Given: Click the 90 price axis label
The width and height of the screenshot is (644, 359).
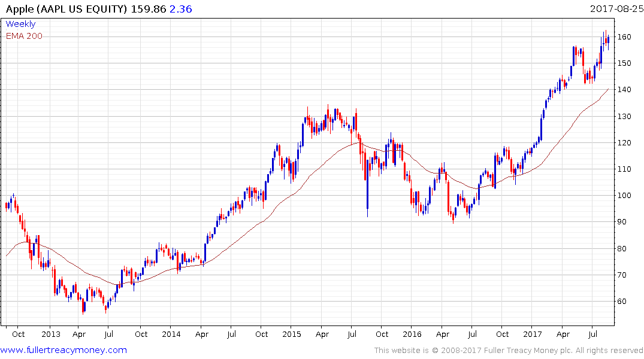Looking at the screenshot, I should click(x=622, y=222).
